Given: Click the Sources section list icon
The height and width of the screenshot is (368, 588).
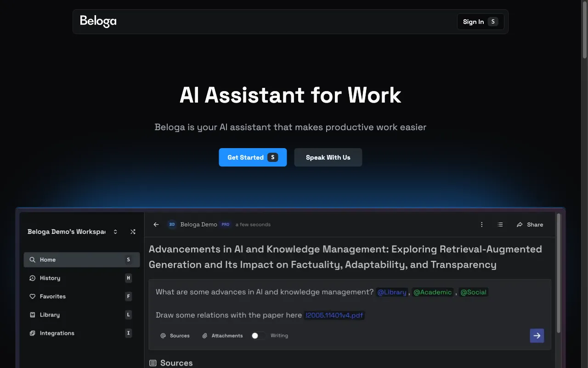Looking at the screenshot, I should 153,363.
